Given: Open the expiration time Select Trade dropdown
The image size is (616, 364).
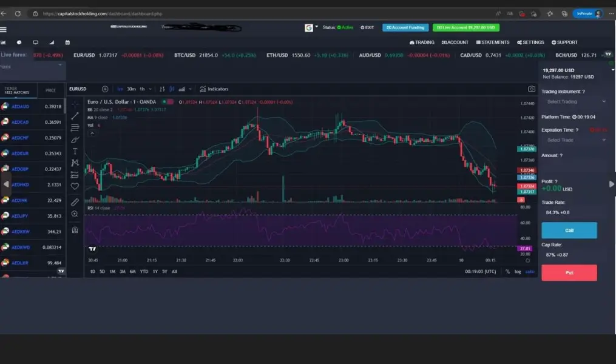Looking at the screenshot, I should [575, 140].
